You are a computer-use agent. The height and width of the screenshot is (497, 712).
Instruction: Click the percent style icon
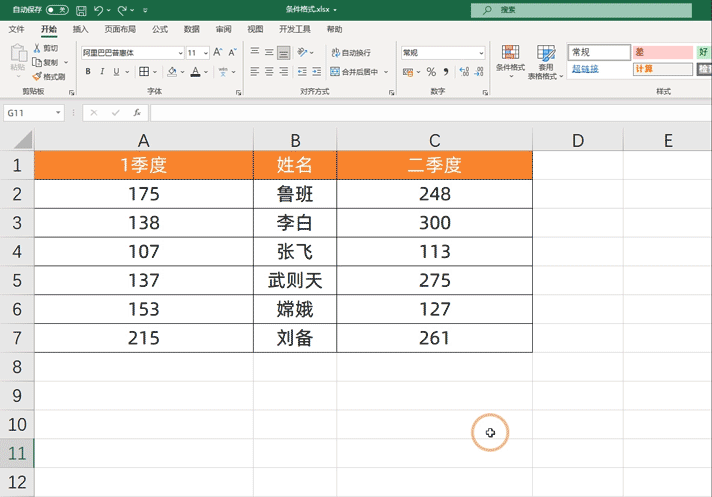431,72
